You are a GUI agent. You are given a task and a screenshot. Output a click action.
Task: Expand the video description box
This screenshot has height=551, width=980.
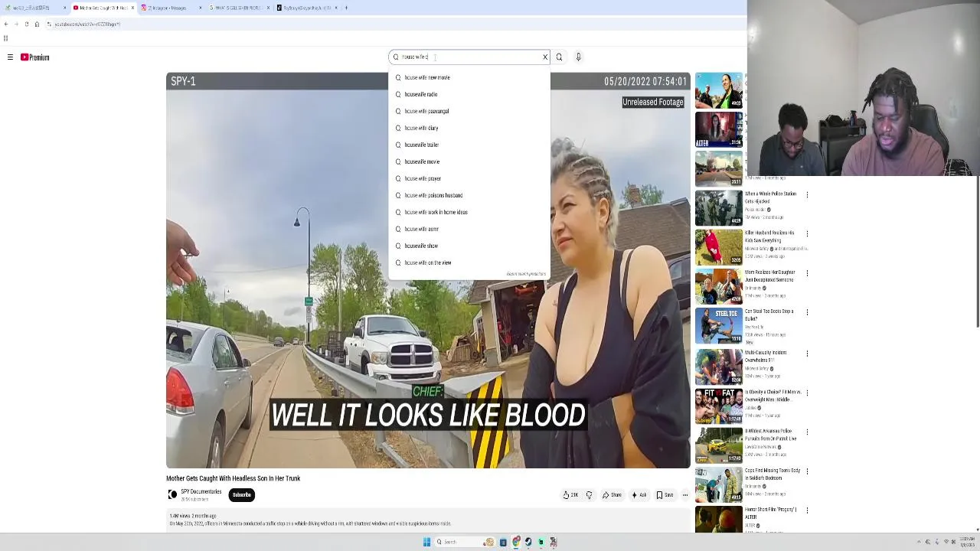pos(429,520)
